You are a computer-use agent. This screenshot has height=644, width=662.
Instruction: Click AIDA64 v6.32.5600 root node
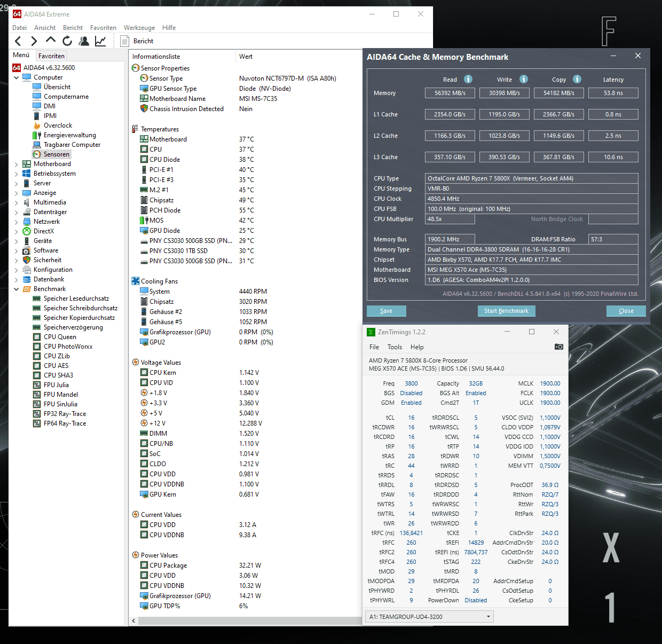point(49,68)
